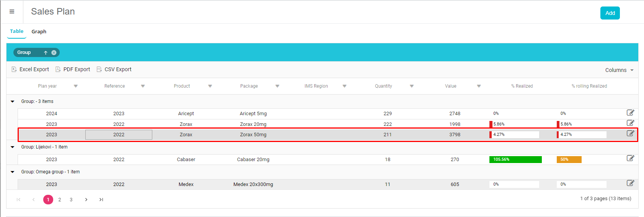Switch to the Graph tab

click(x=39, y=31)
